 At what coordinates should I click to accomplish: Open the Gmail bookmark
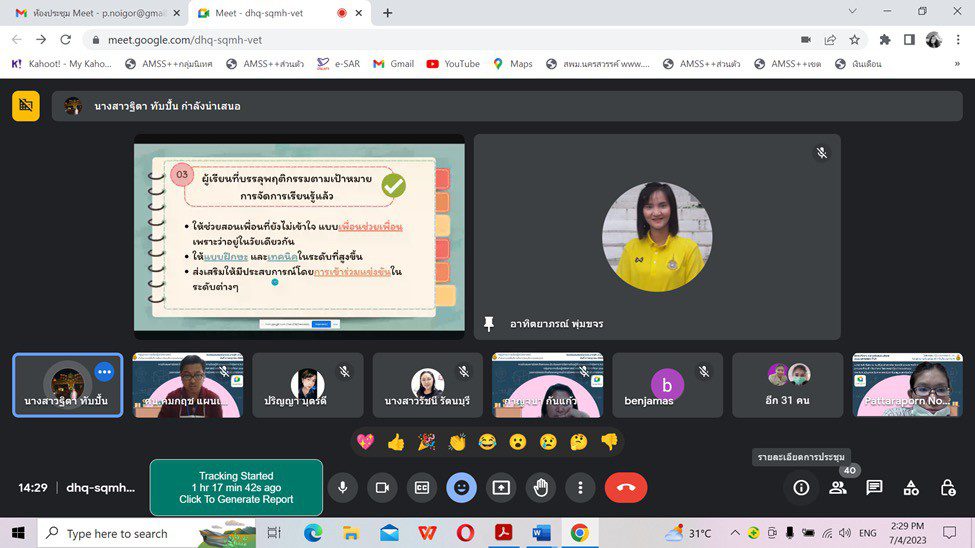tap(394, 63)
